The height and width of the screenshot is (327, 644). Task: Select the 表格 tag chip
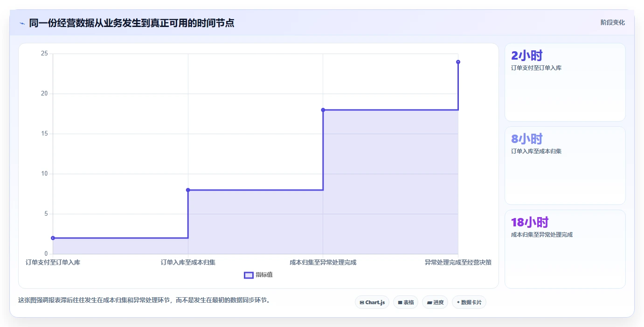coord(406,302)
